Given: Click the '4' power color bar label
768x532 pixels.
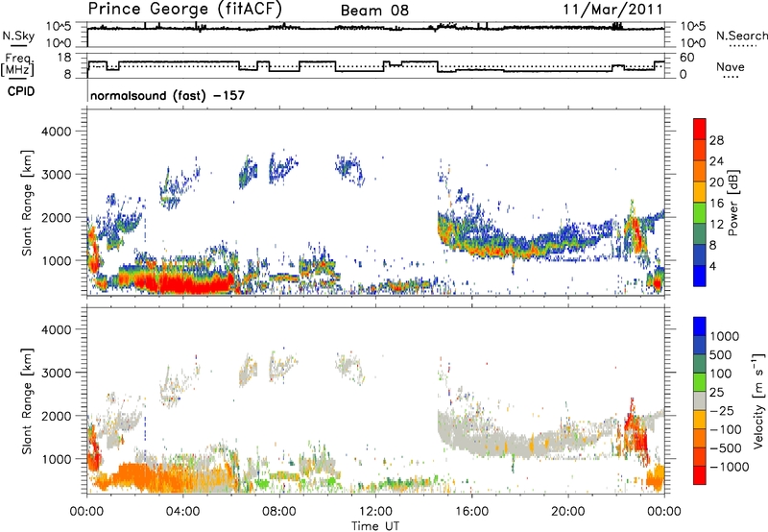Looking at the screenshot, I should tap(712, 267).
